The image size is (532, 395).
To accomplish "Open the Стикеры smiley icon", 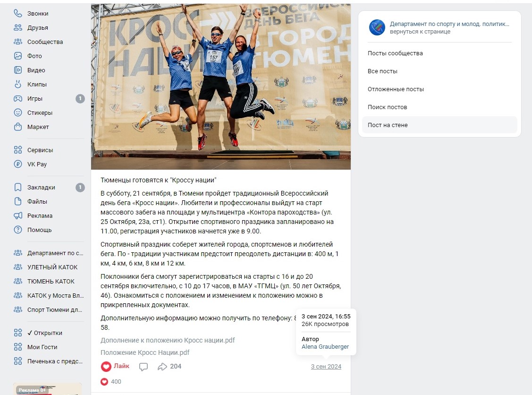I will point(17,113).
